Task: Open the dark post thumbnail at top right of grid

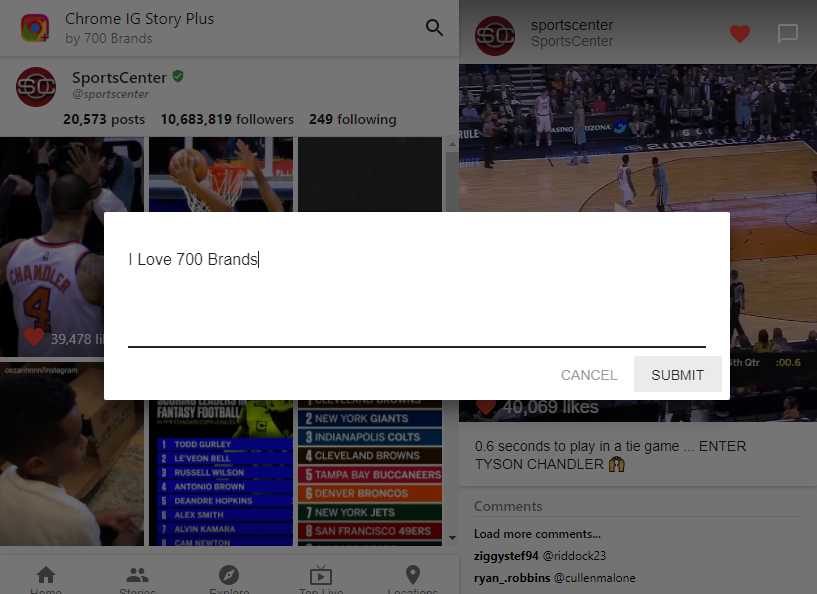Action: [370, 175]
